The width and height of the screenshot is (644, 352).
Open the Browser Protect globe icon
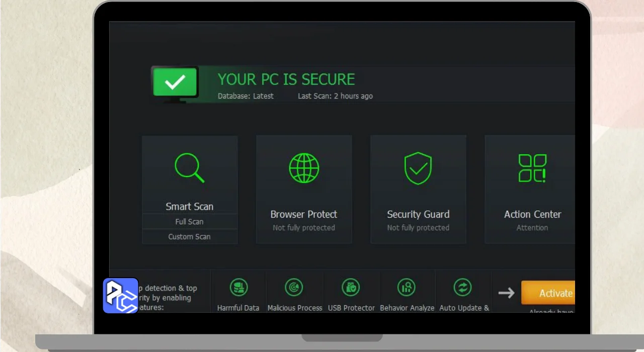pyautogui.click(x=304, y=168)
